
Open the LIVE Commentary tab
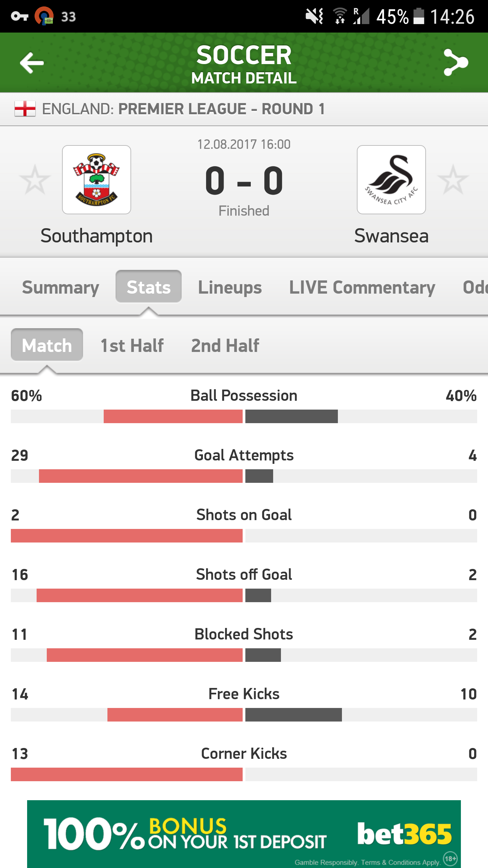point(362,287)
